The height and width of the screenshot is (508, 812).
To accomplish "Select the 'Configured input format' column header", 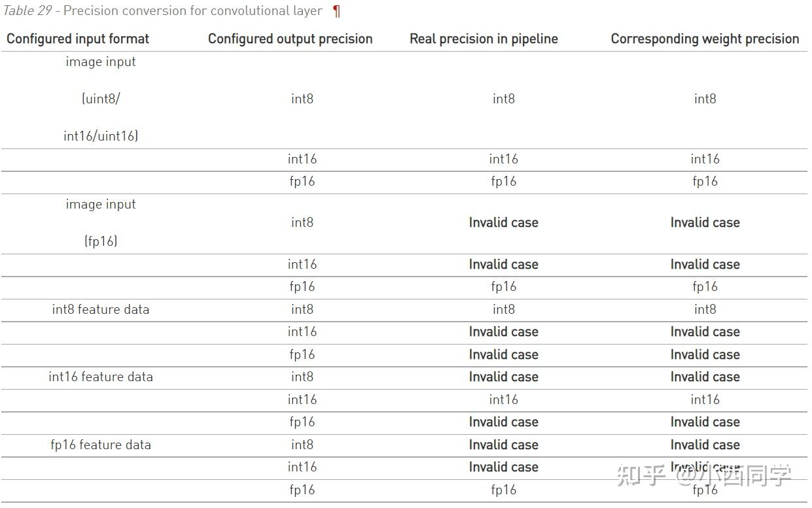I will click(78, 39).
